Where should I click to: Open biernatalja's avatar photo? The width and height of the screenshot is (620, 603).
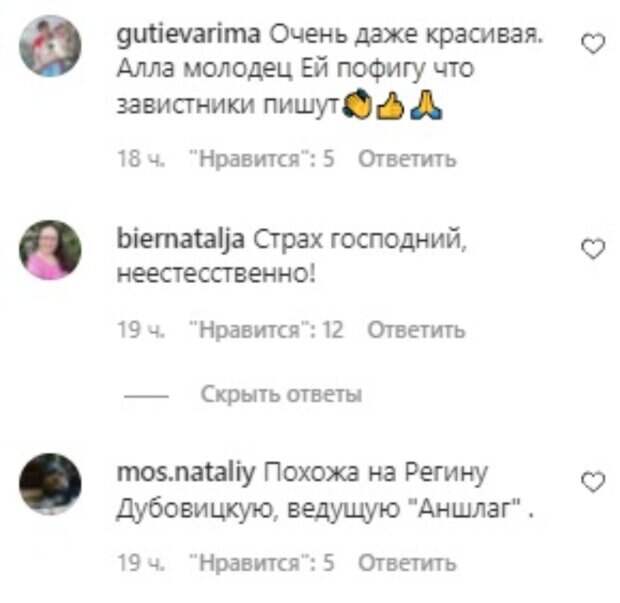(50, 250)
